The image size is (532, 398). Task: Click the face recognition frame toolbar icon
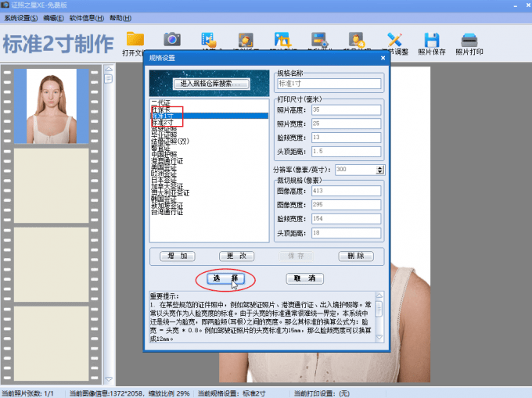[246, 40]
